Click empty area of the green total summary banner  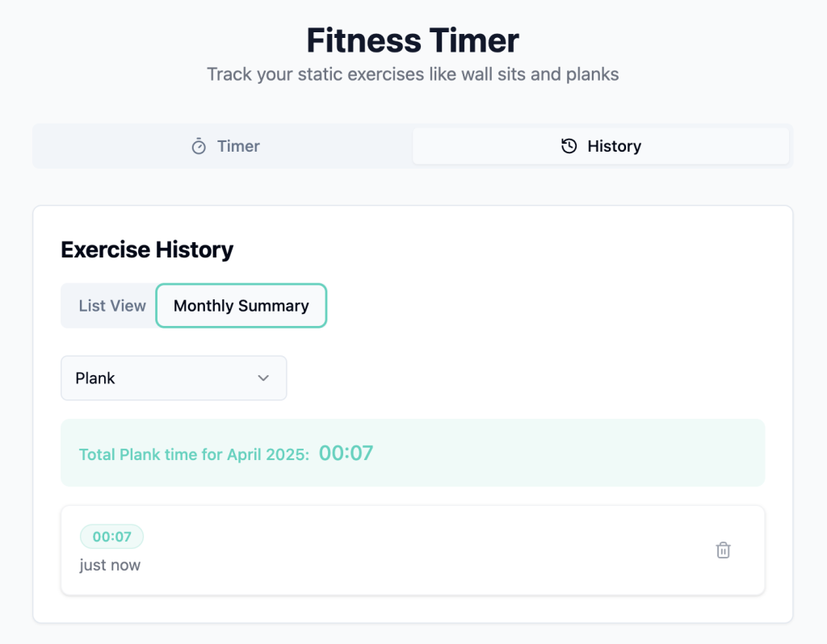click(569, 453)
